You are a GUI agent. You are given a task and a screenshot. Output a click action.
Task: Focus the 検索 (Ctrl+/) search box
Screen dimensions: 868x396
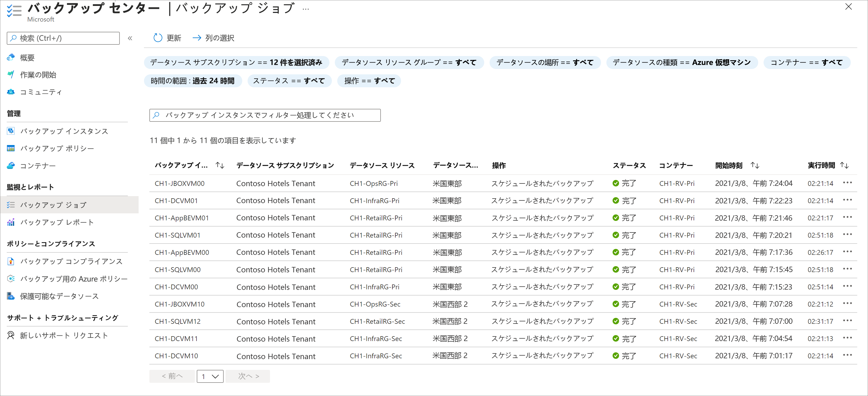pyautogui.click(x=63, y=38)
